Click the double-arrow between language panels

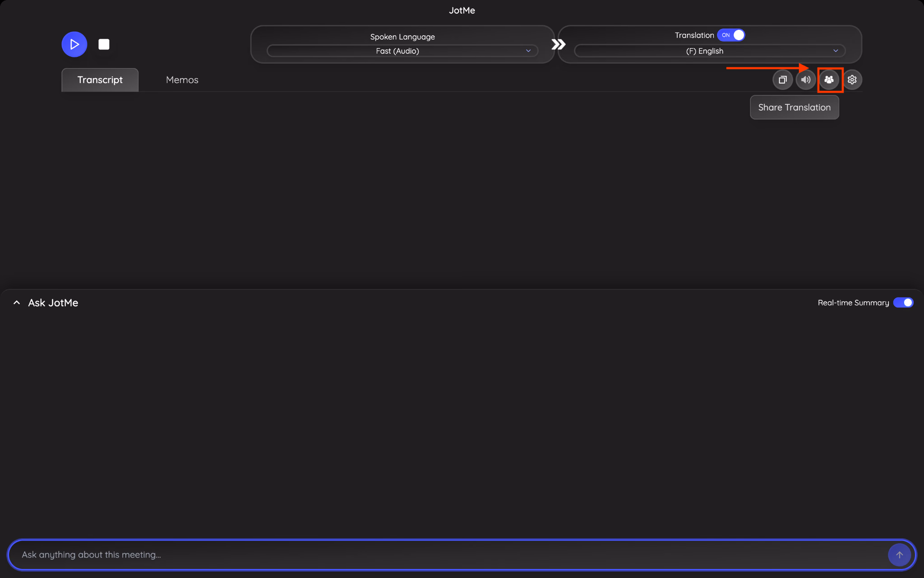coord(558,44)
